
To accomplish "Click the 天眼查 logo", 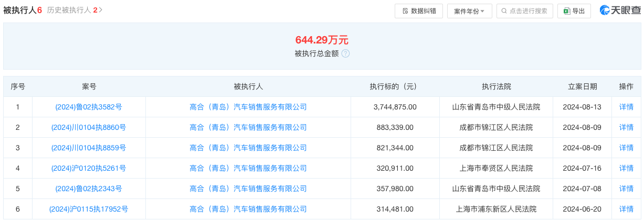I will 620,10.
